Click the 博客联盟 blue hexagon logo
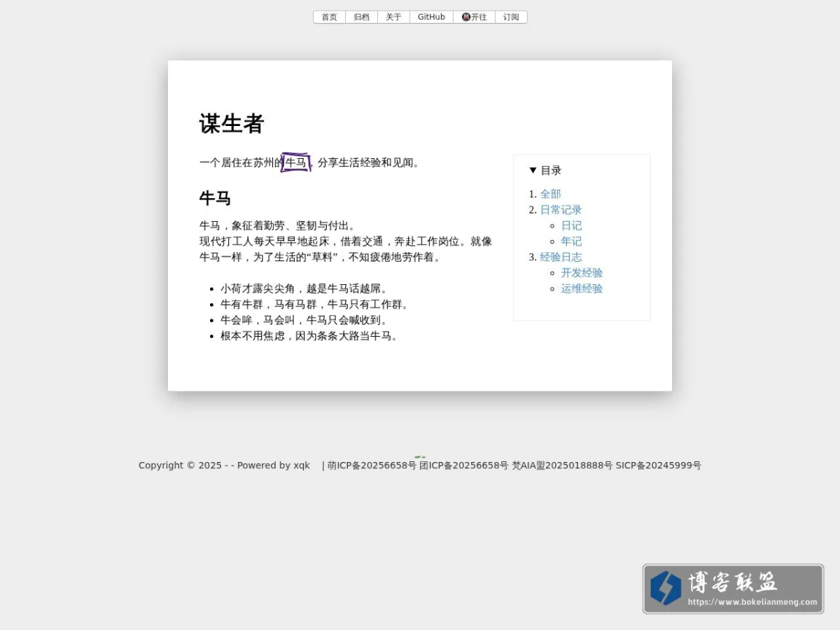This screenshot has height=630, width=840. click(666, 588)
